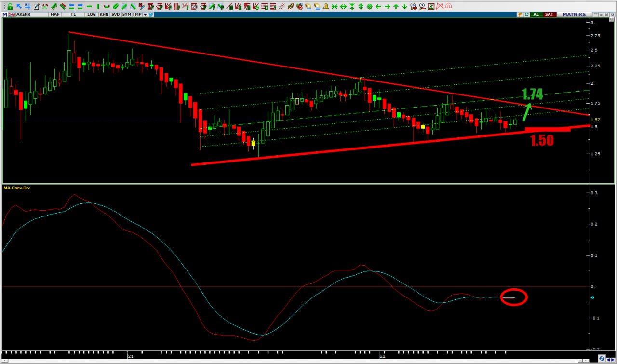The width and height of the screenshot is (617, 364).
Task: Toggle the LOG scale option
Action: (x=91, y=14)
